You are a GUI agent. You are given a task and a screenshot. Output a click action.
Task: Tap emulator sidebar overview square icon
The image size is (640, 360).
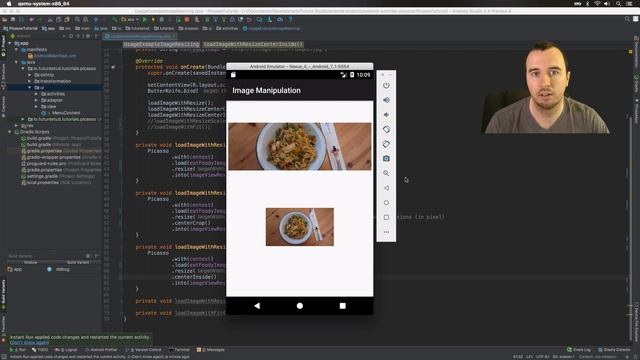pyautogui.click(x=386, y=217)
